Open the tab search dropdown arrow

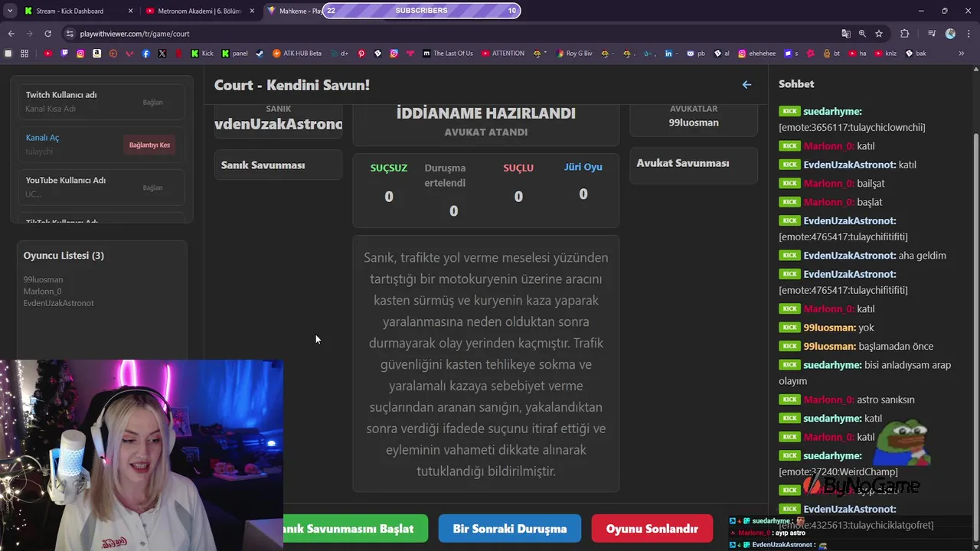[11, 11]
